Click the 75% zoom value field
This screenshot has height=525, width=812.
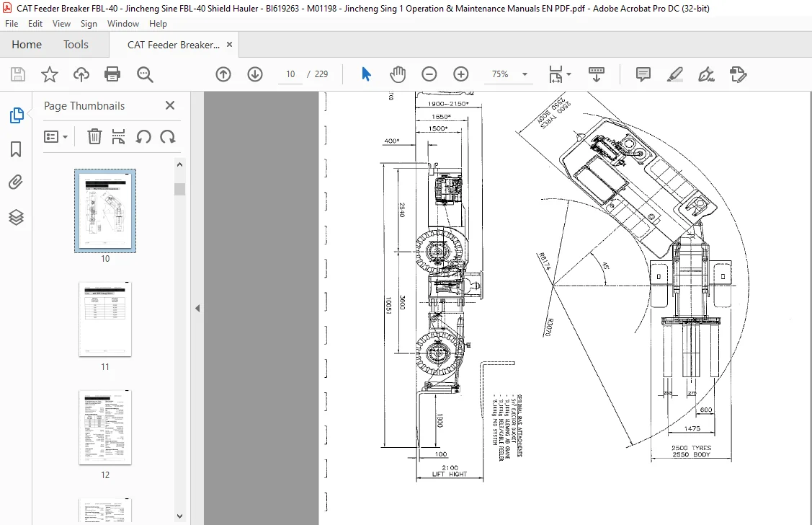500,74
